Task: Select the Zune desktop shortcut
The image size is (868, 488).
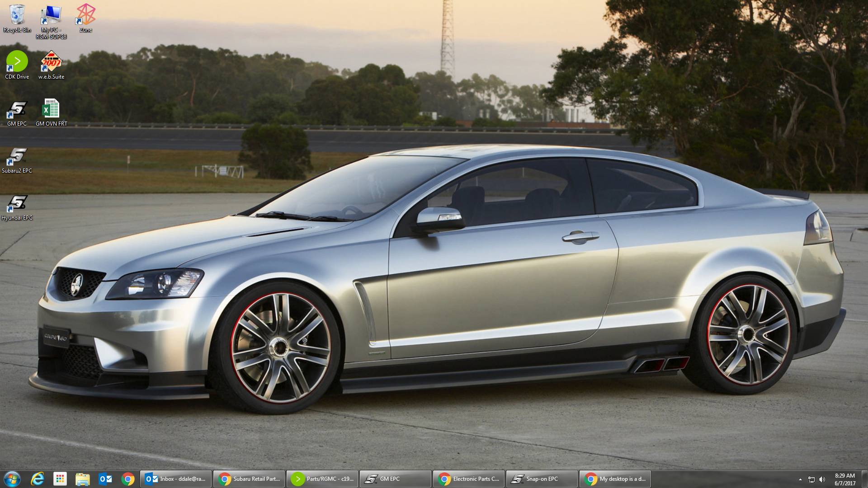Action: [x=85, y=19]
